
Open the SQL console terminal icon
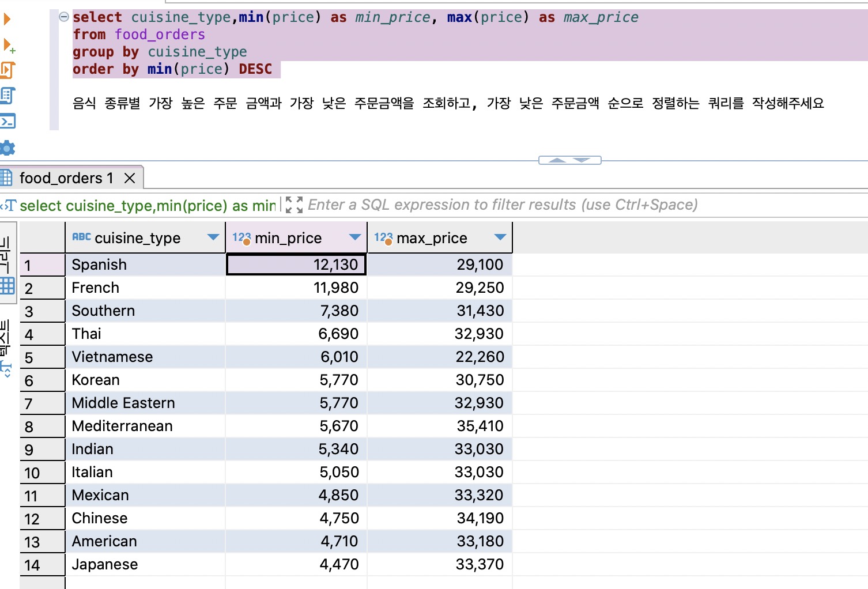7,121
